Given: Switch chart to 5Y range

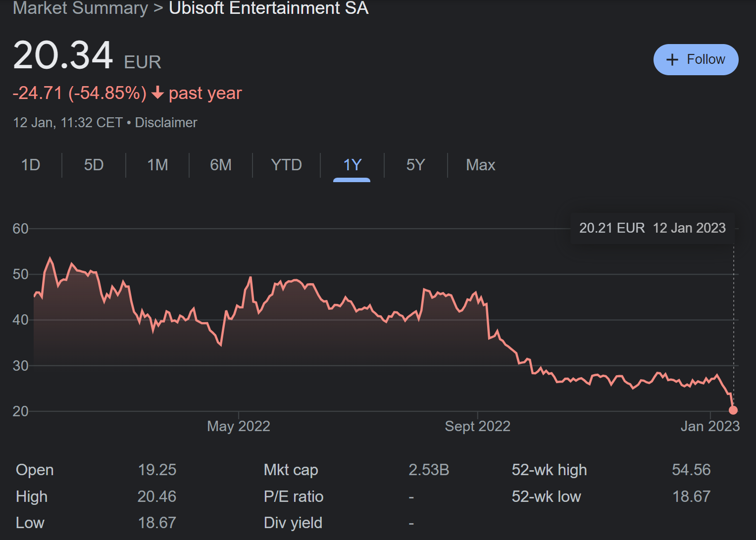Looking at the screenshot, I should pos(415,165).
